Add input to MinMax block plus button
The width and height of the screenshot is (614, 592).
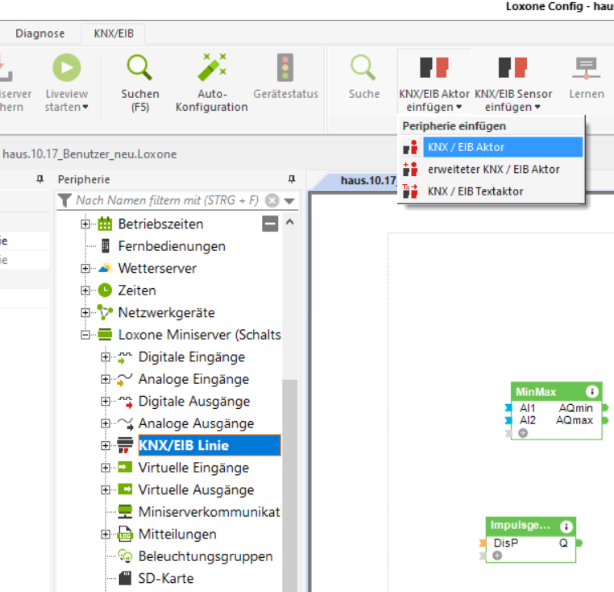(x=523, y=433)
